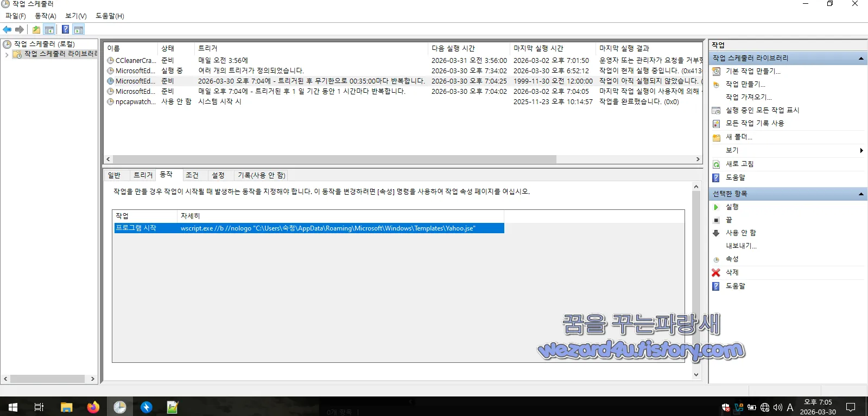
Task: Click 끝 to stop the task
Action: tap(729, 220)
